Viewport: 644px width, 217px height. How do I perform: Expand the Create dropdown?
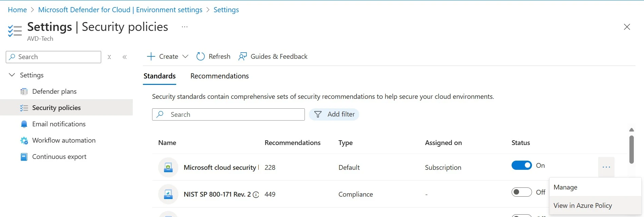click(185, 56)
